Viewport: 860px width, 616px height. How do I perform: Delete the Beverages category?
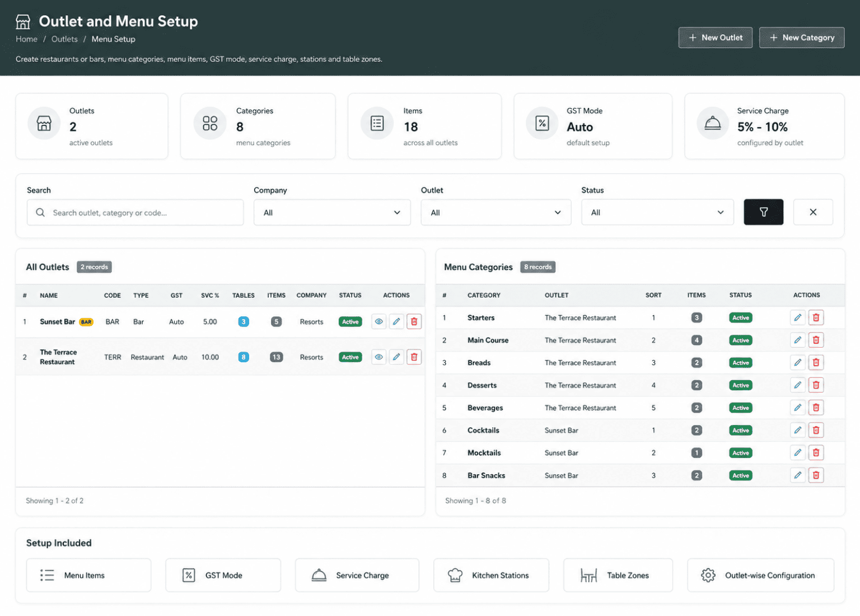pos(816,408)
